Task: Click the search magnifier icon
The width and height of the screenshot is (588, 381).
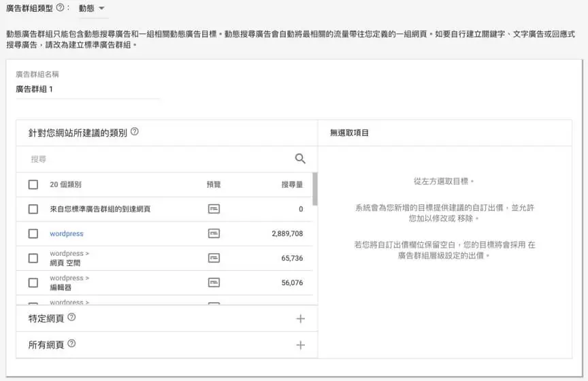Action: [x=300, y=159]
